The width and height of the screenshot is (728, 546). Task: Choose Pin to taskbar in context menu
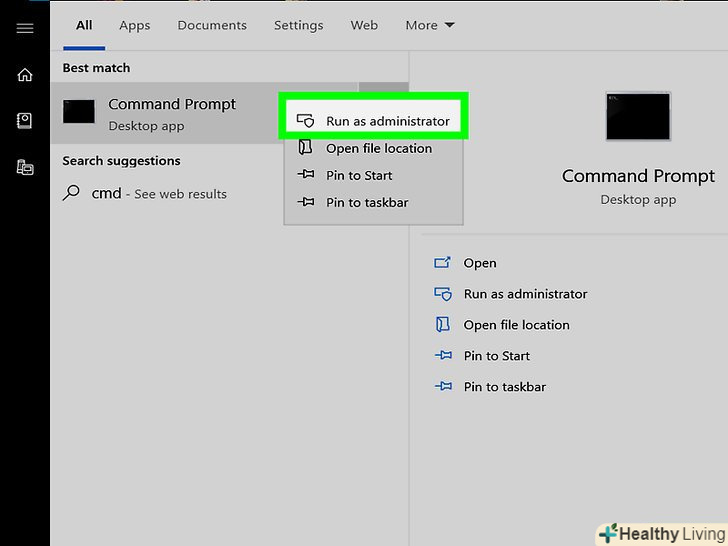tap(374, 202)
